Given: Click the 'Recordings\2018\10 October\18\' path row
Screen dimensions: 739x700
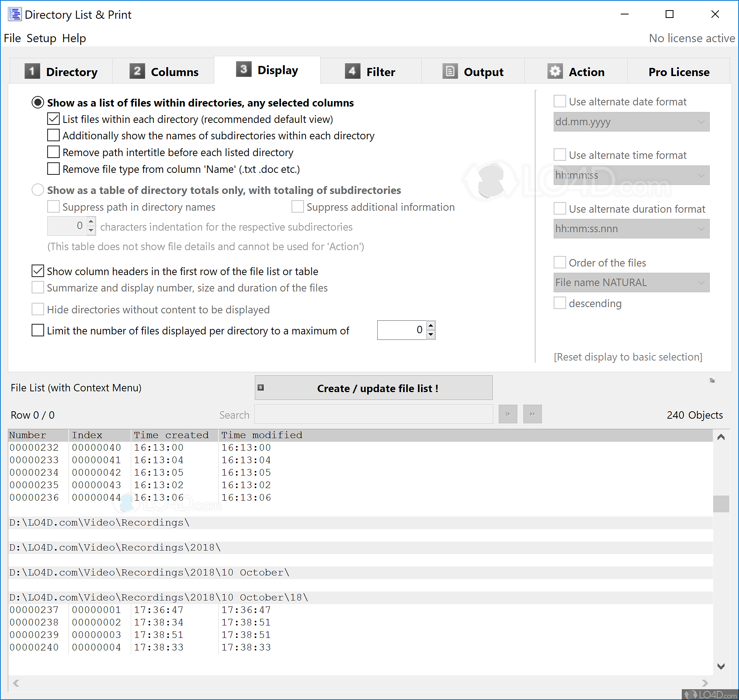Looking at the screenshot, I should pos(361,597).
